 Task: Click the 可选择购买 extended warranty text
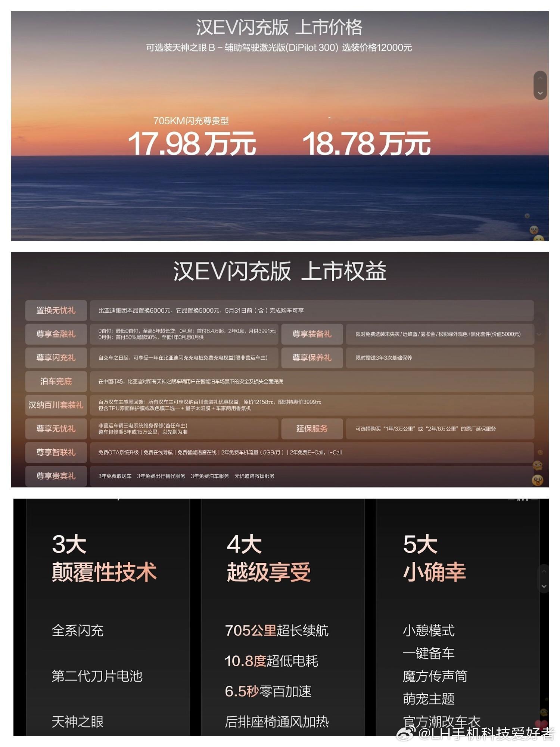pyautogui.click(x=426, y=429)
